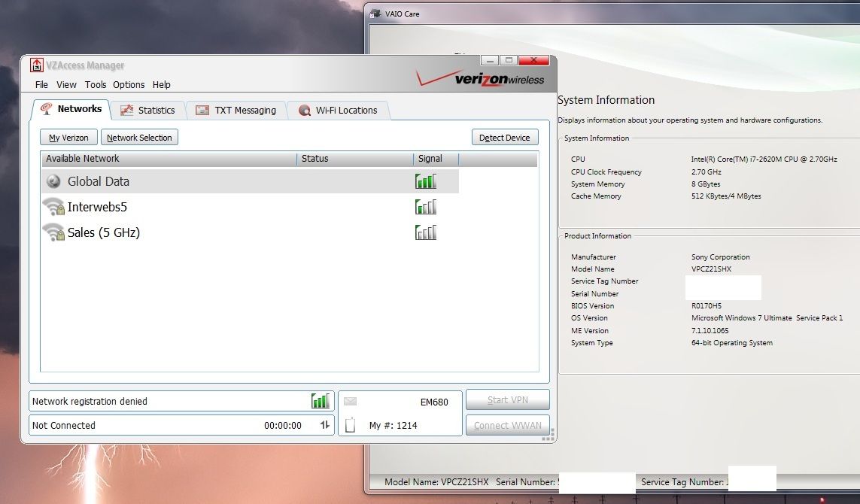Click the My Verizon button
Screen dimensions: 860x504
(68, 138)
